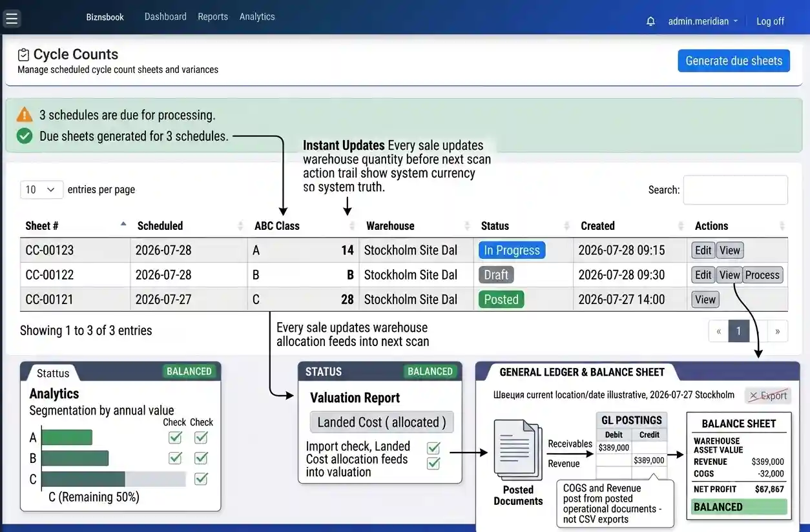Click the crossed-out Export button
The width and height of the screenshot is (810, 532).
click(768, 396)
